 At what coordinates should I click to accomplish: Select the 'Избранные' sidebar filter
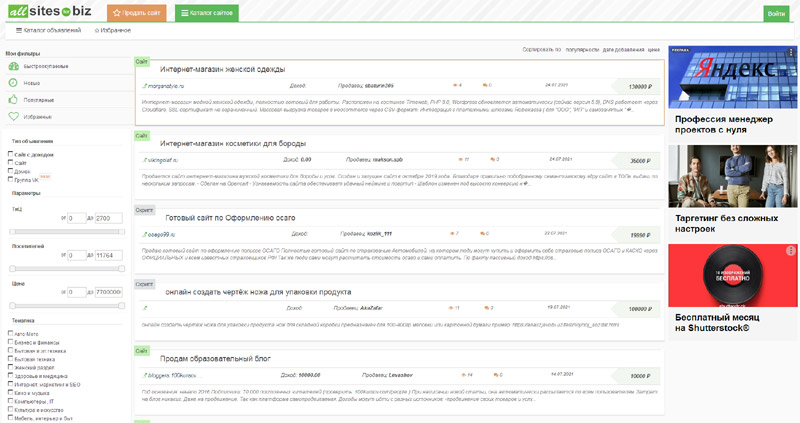[37, 117]
